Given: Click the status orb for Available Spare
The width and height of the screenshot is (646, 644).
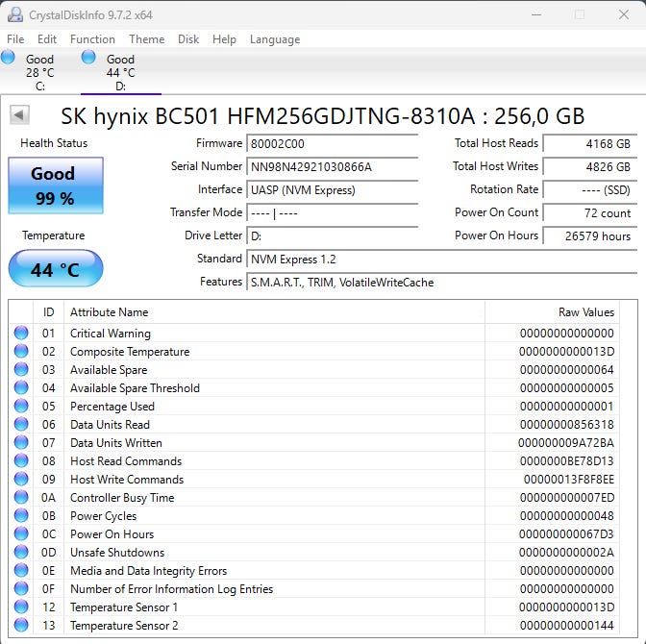Looking at the screenshot, I should click(21, 370).
